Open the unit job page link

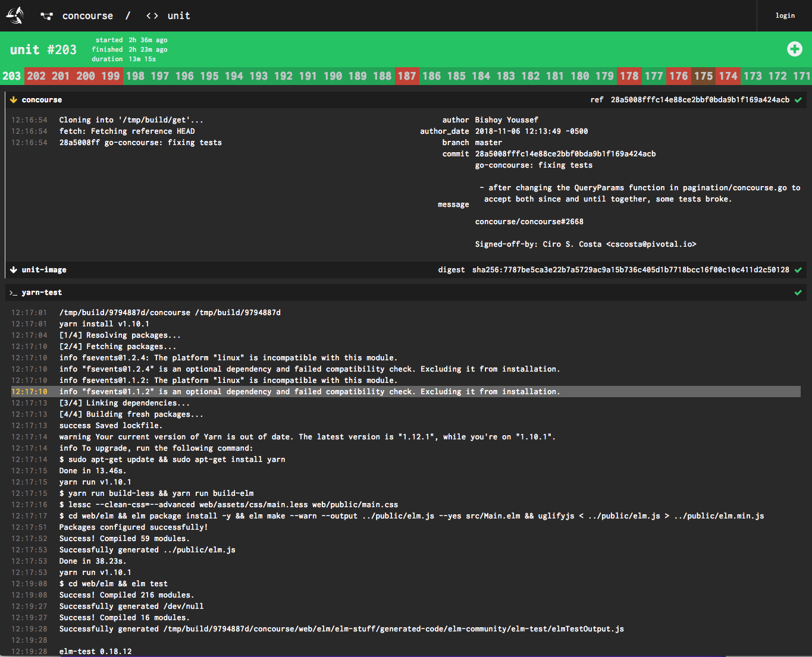click(x=178, y=15)
